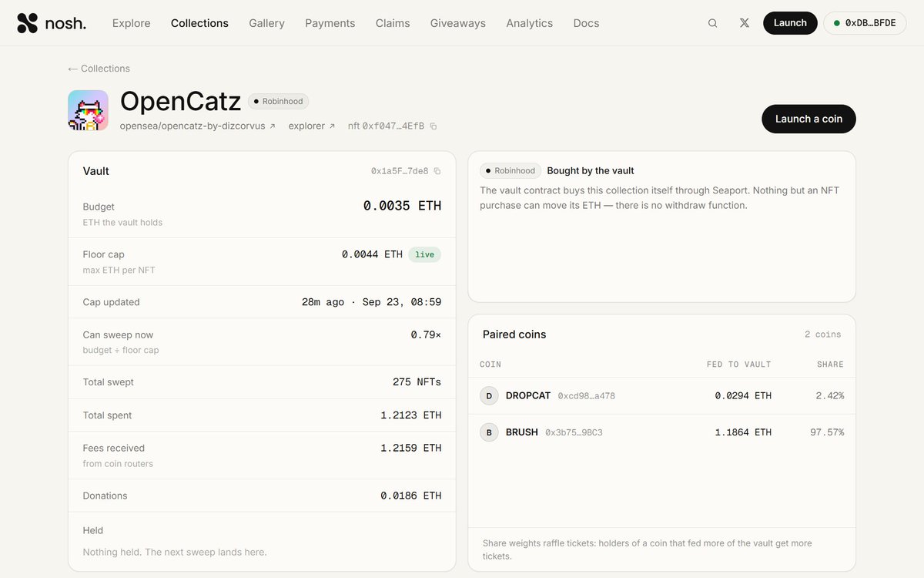Click the OpenCatz collection avatar
Viewport: 924px width, 578px height.
(x=88, y=110)
